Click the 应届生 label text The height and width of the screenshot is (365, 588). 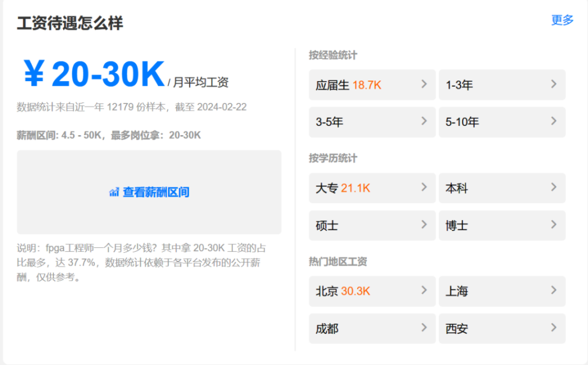tap(332, 85)
